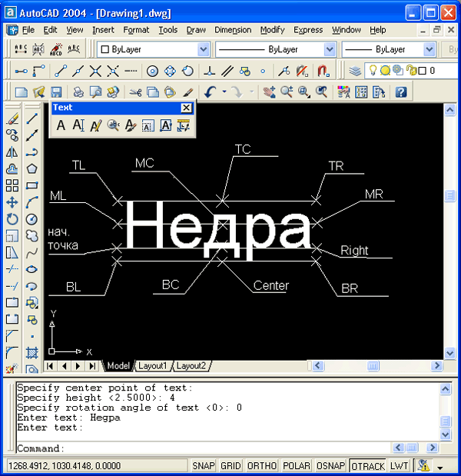Click the Layer Properties Manager icon
This screenshot has height=476, width=461.
click(354, 71)
